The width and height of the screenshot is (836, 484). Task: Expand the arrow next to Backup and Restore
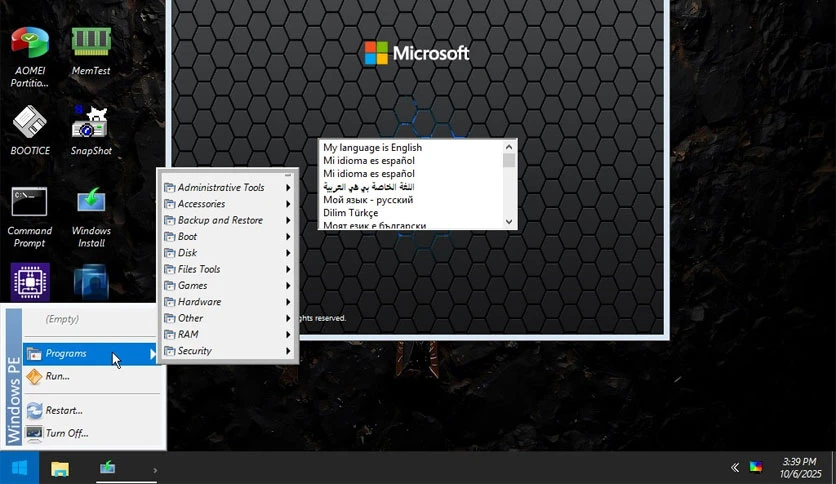point(288,220)
